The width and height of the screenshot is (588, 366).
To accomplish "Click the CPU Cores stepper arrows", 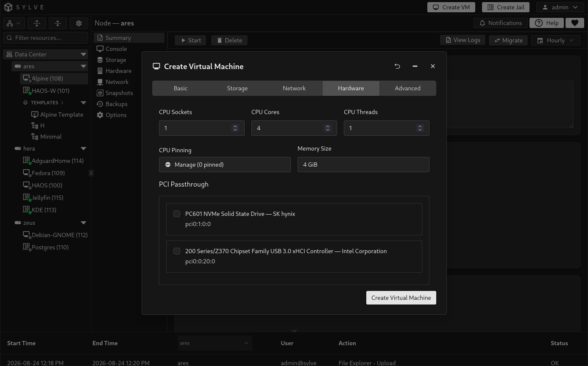I will point(328,128).
